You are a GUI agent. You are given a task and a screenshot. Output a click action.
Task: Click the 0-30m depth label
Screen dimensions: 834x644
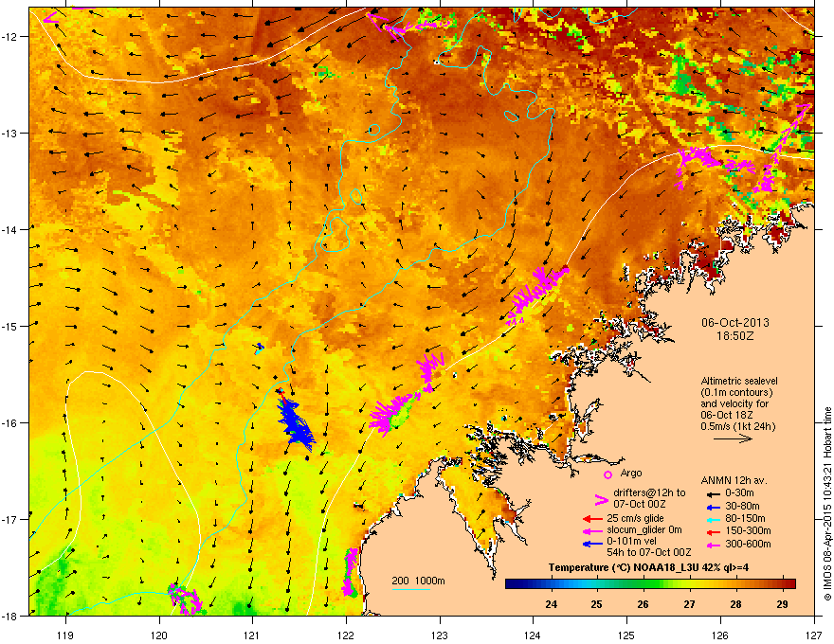[x=739, y=493]
